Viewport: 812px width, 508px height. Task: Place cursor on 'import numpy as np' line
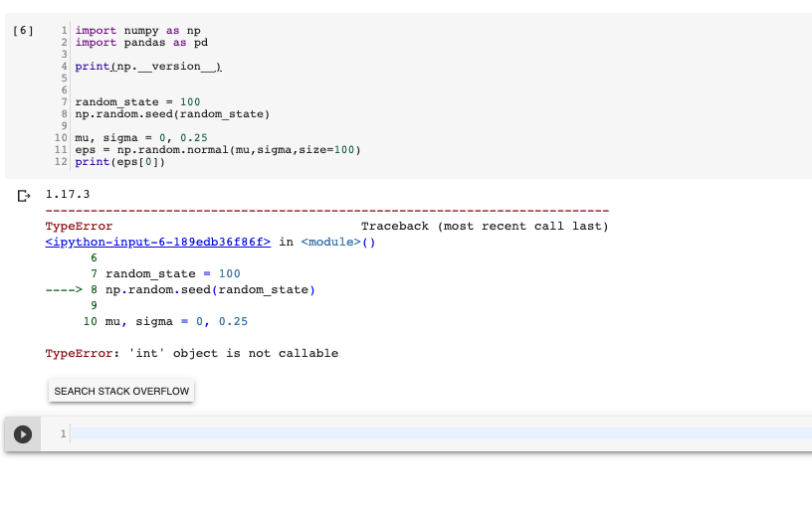(137, 31)
